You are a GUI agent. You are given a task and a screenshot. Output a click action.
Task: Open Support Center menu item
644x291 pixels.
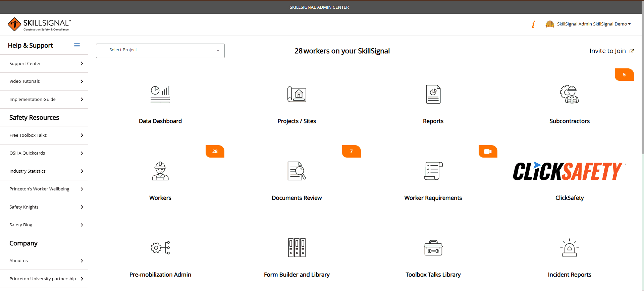tap(44, 64)
